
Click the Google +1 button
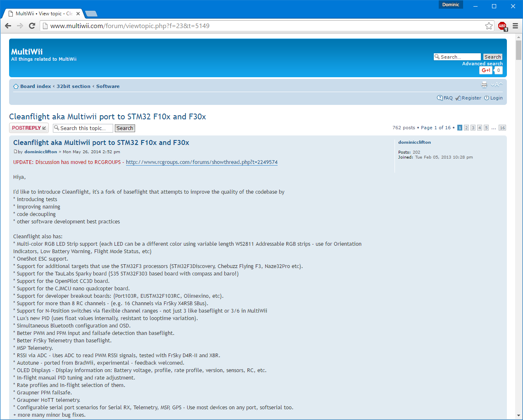click(x=486, y=70)
